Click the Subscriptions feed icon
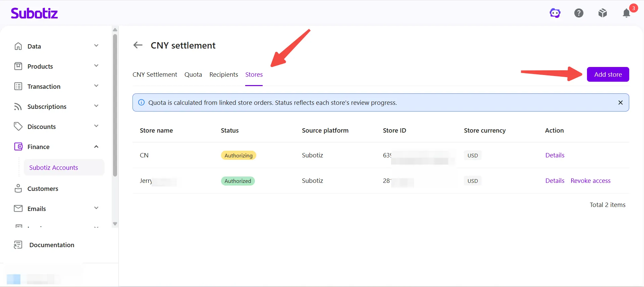Viewport: 644px width, 287px height. (x=18, y=106)
